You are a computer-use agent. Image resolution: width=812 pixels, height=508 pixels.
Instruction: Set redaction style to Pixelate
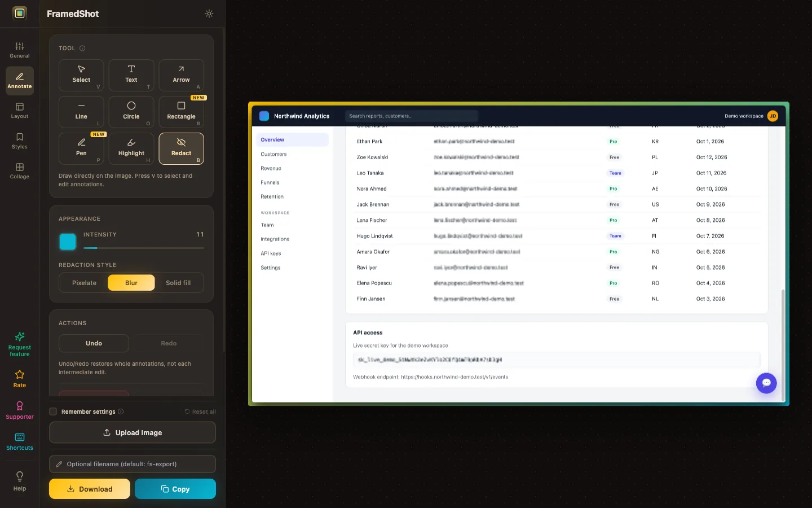click(84, 283)
